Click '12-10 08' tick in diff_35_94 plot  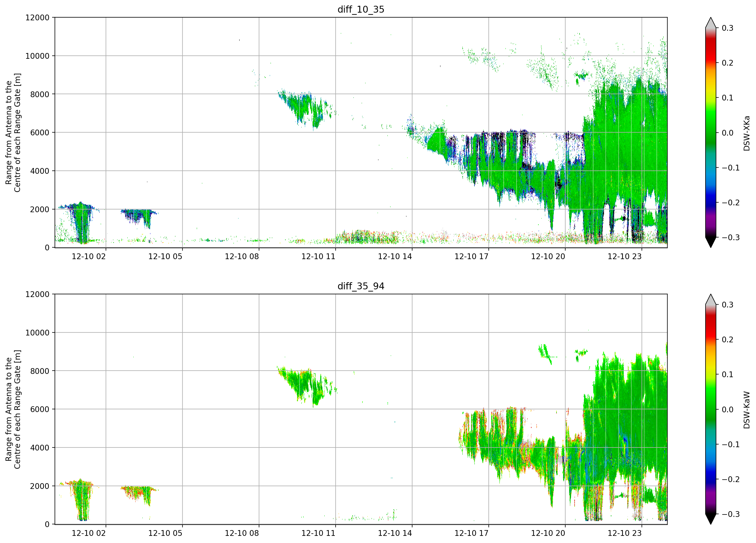click(242, 533)
